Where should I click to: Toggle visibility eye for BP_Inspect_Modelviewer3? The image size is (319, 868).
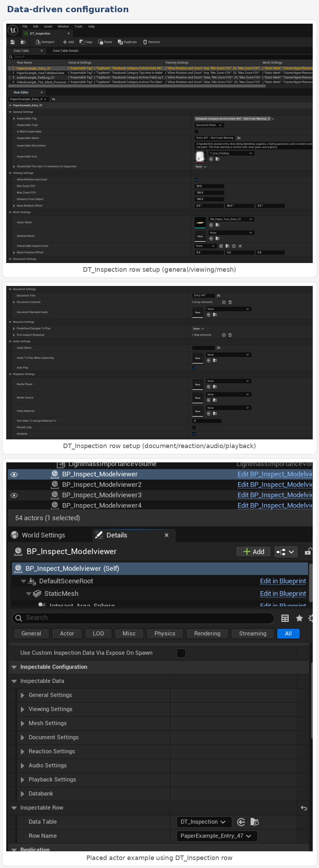14,495
